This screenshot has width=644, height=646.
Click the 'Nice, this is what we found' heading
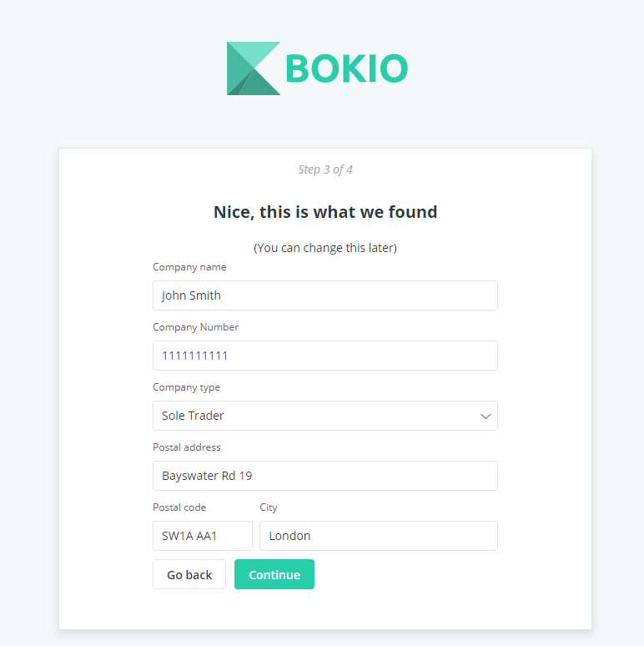click(x=325, y=212)
